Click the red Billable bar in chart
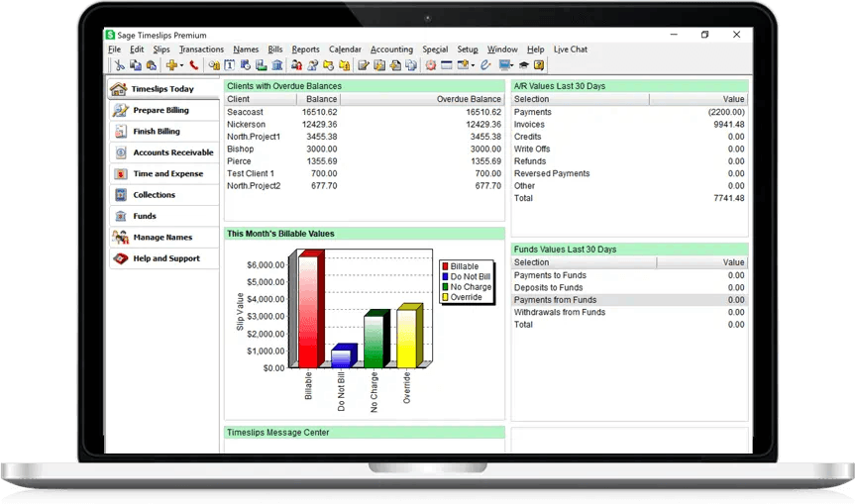 [x=310, y=310]
